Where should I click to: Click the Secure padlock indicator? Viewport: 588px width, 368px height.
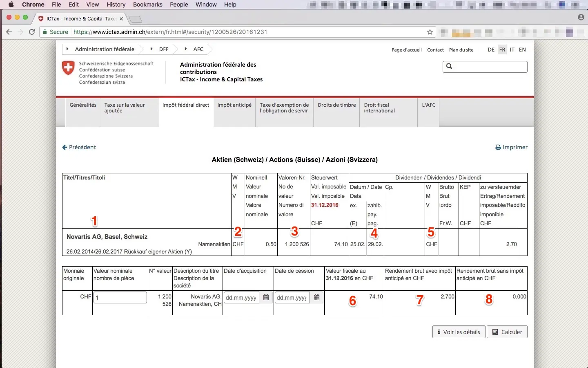[x=55, y=32]
